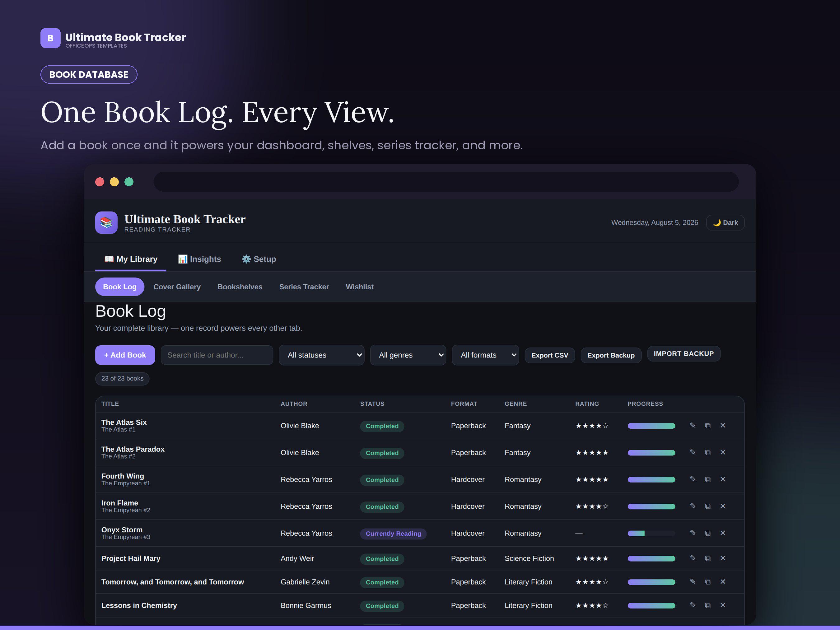Click the Onyx Storm progress bar
Image resolution: width=840 pixels, height=630 pixels.
click(651, 533)
